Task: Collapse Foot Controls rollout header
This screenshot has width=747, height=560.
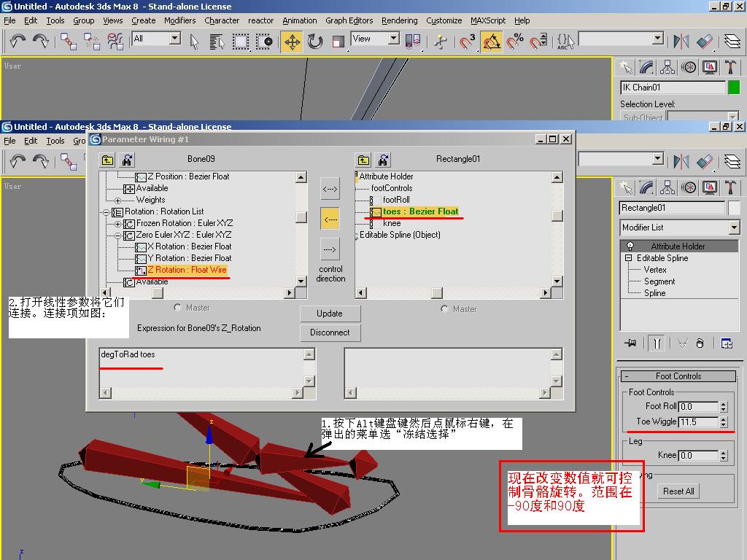Action: click(x=678, y=376)
